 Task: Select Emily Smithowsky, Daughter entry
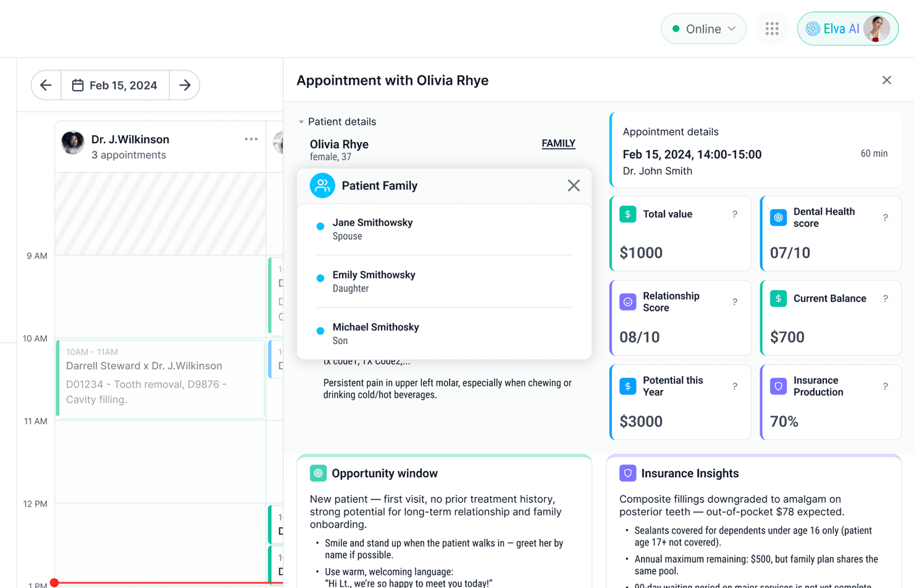[373, 281]
